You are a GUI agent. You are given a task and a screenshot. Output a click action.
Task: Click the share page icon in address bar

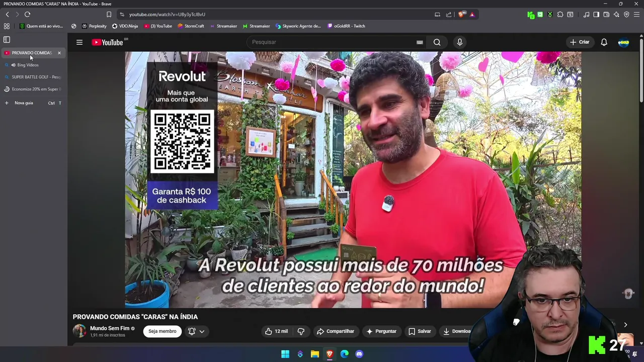[449, 15]
